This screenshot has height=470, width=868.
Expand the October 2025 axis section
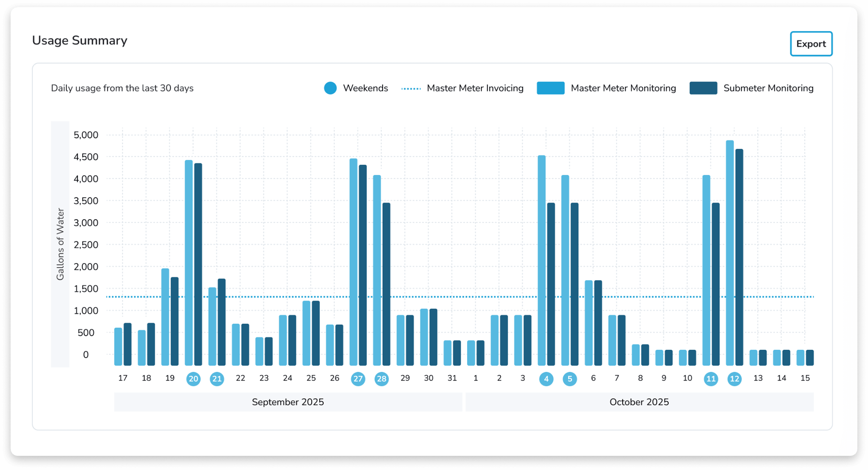point(639,402)
